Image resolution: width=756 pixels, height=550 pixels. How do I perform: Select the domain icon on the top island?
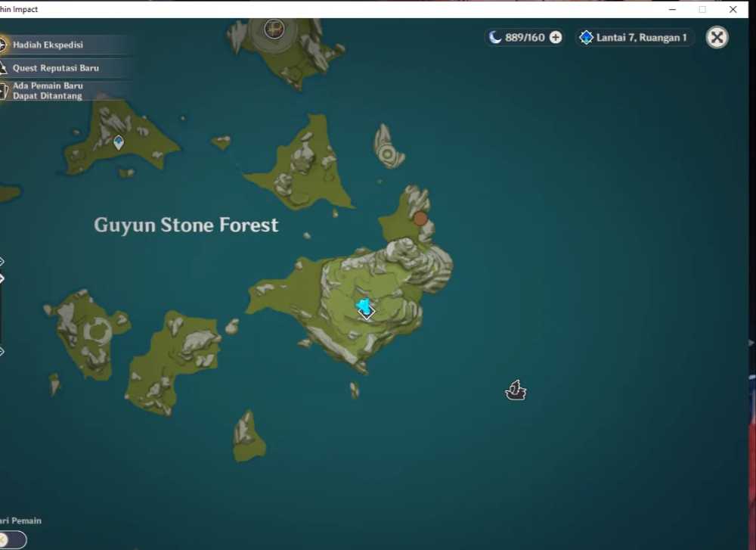tap(274, 30)
